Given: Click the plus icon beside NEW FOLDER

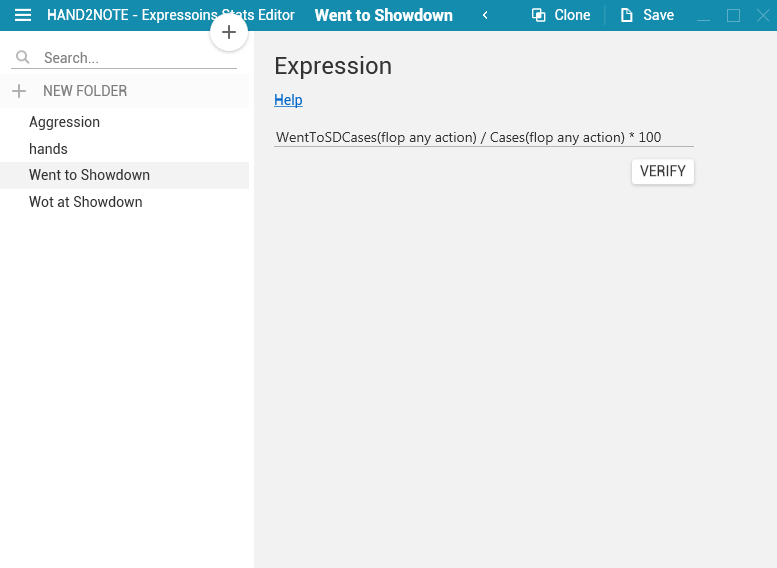Looking at the screenshot, I should [19, 91].
